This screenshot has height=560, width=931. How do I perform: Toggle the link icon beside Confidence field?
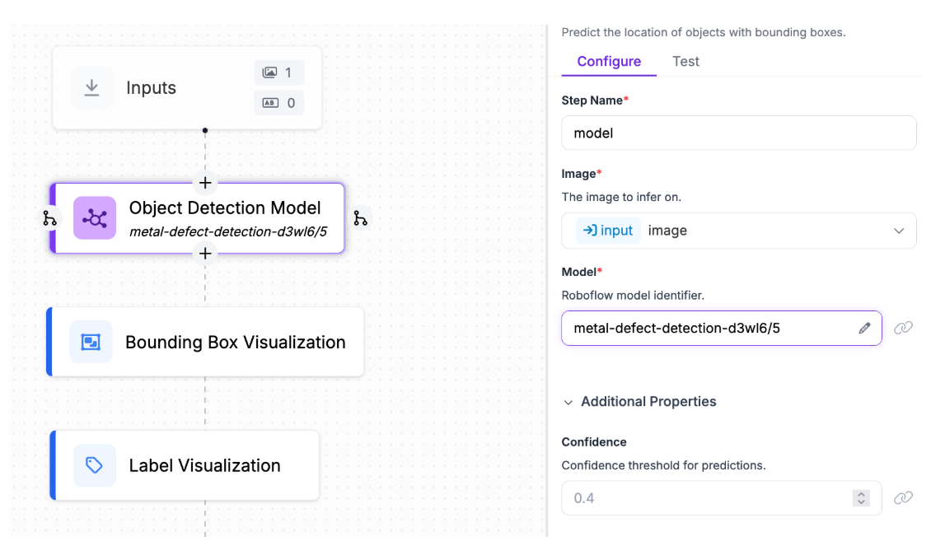click(x=904, y=497)
